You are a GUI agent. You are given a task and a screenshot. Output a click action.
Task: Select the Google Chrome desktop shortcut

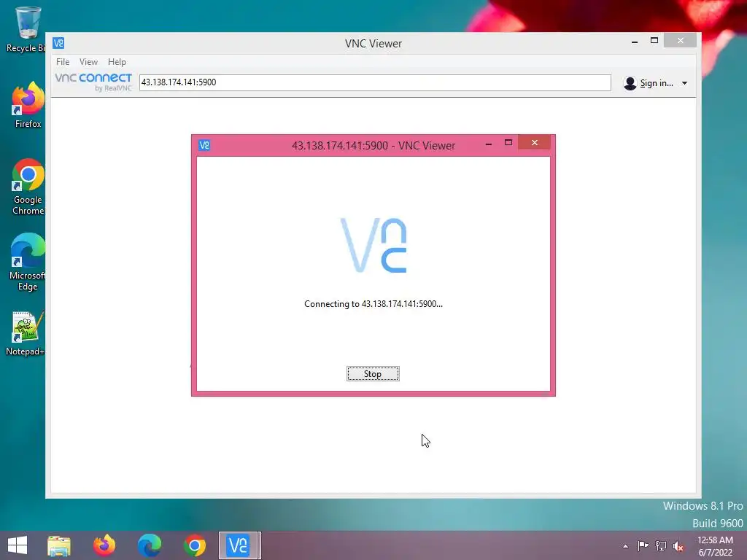tap(28, 187)
